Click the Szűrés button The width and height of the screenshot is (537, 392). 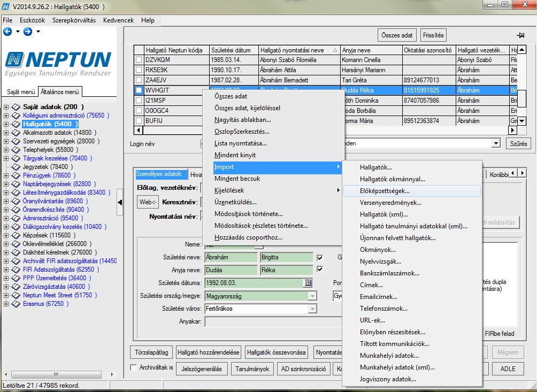(518, 143)
